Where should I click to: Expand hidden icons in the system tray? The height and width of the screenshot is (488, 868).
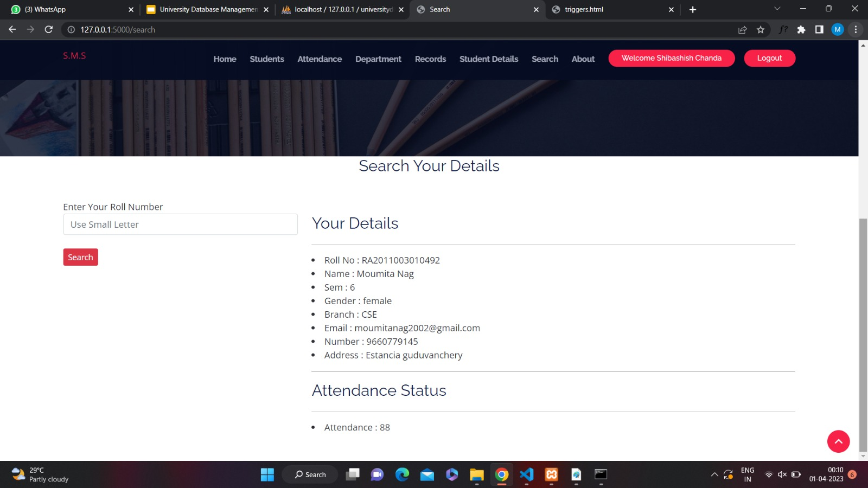[714, 474]
